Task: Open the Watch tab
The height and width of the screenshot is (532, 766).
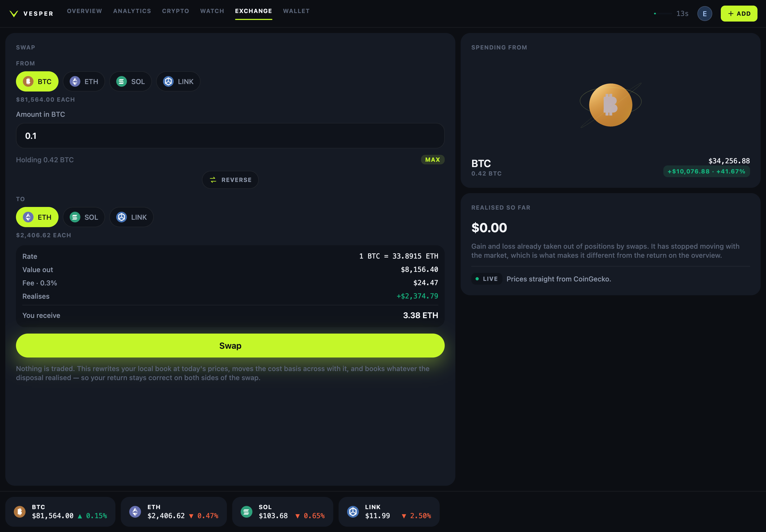Action: pyautogui.click(x=212, y=11)
